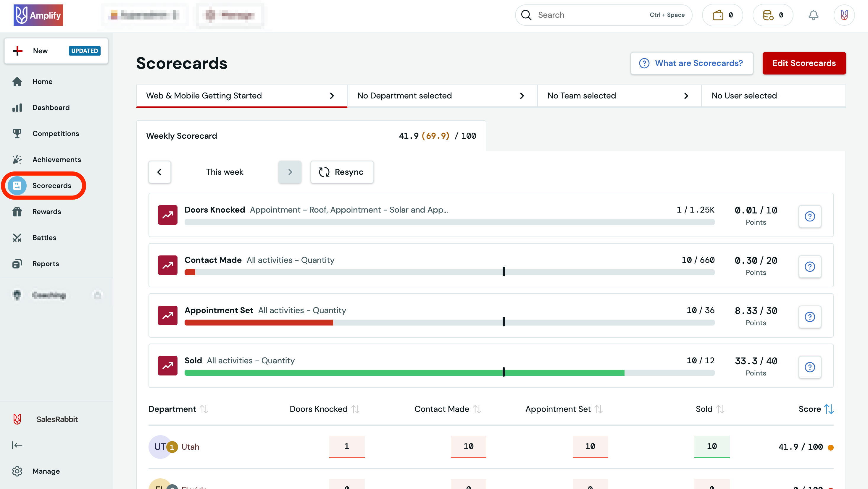Screen dimensions: 868x489
Task: Click the notification bell icon
Action: (813, 15)
